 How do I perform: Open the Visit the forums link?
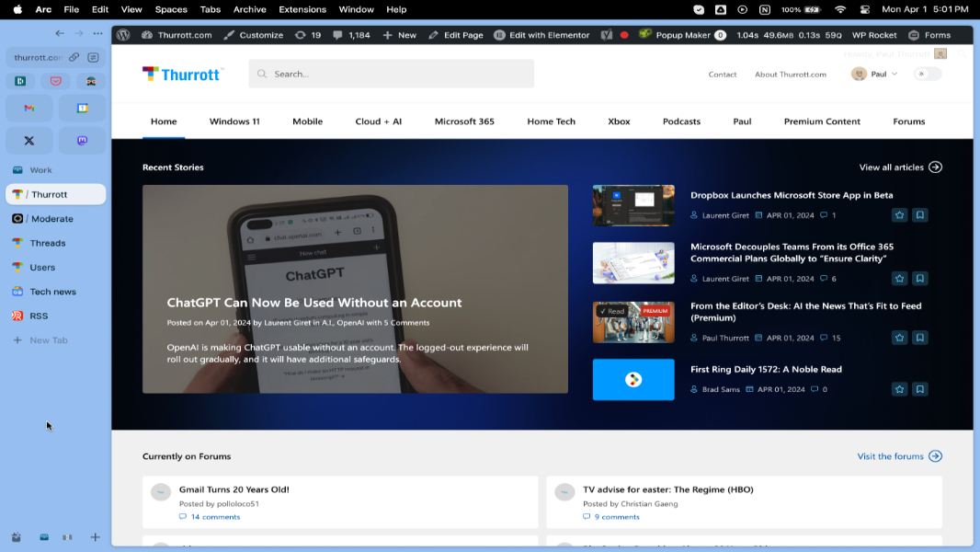(891, 455)
